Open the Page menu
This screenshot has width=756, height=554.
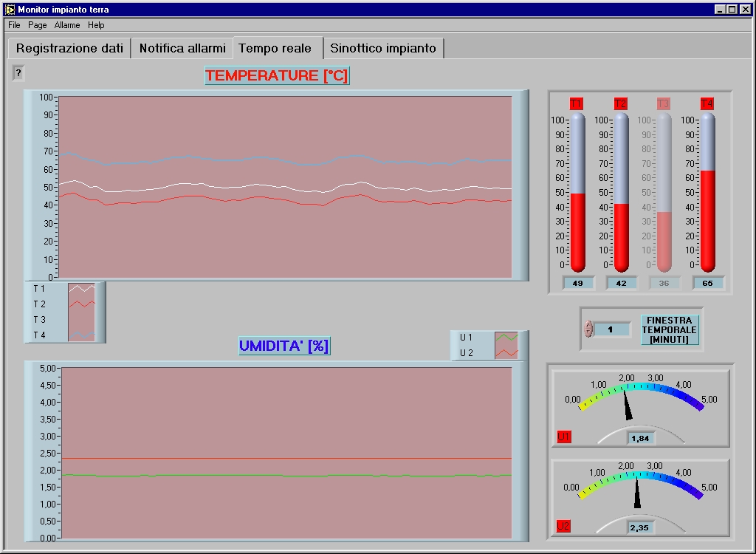pyautogui.click(x=37, y=25)
